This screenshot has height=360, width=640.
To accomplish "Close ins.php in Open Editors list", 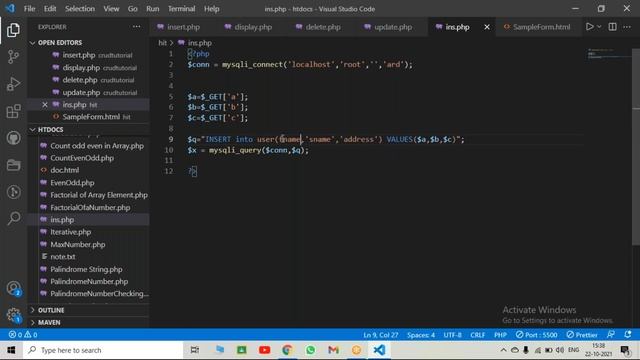I will (x=44, y=105).
